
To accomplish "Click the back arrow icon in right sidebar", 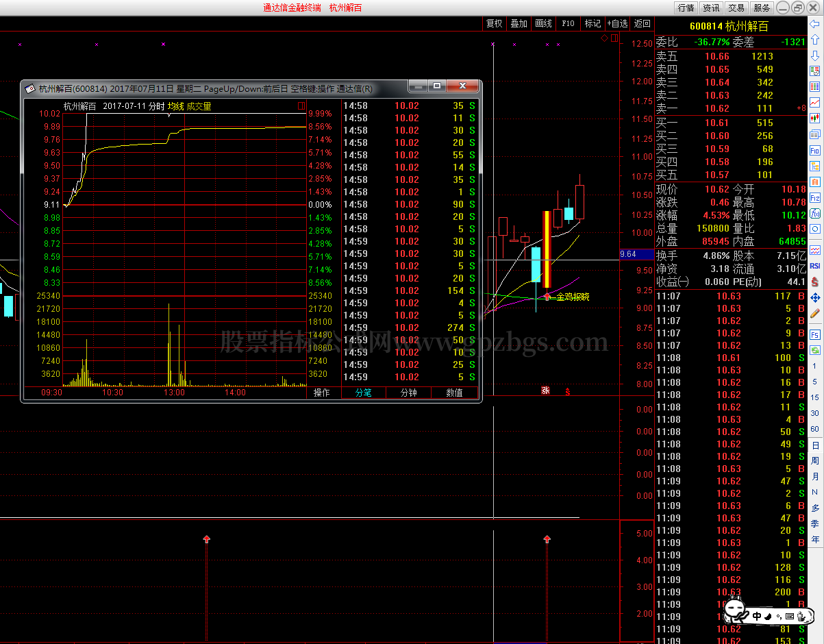I will click(x=815, y=24).
